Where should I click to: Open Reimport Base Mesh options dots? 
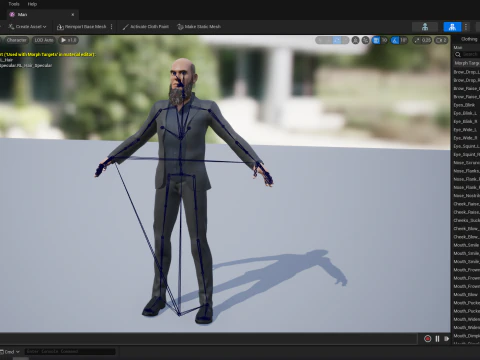click(x=111, y=27)
